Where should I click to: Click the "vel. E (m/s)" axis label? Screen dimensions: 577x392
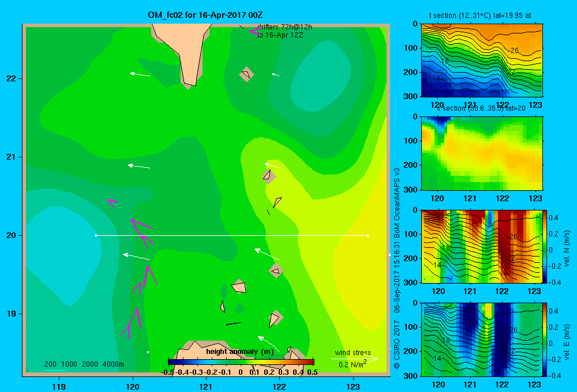tap(567, 342)
